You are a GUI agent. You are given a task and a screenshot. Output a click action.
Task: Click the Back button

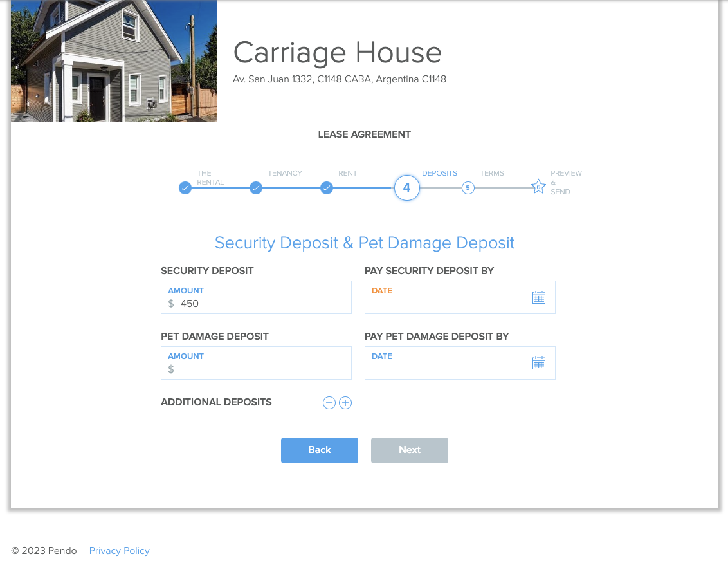click(x=320, y=450)
